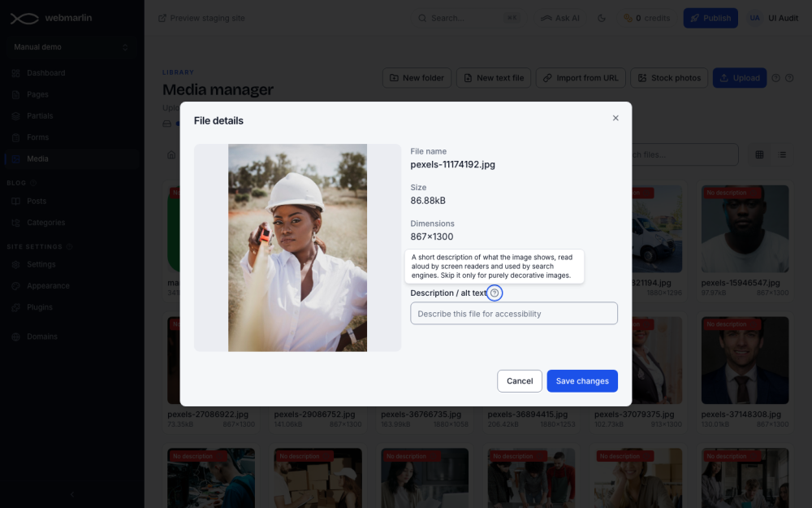Open Settings in the sidebar
The width and height of the screenshot is (812, 508).
(71, 264)
